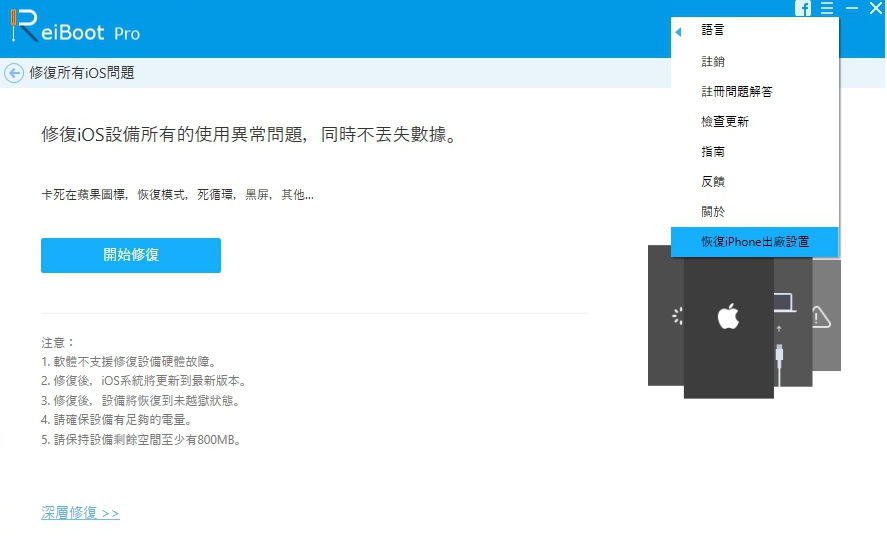
Task: Open the 深層修復 >> link
Action: pyautogui.click(x=80, y=513)
